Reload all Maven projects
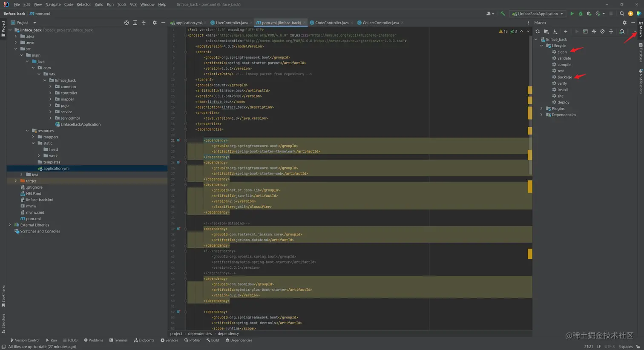 538,32
